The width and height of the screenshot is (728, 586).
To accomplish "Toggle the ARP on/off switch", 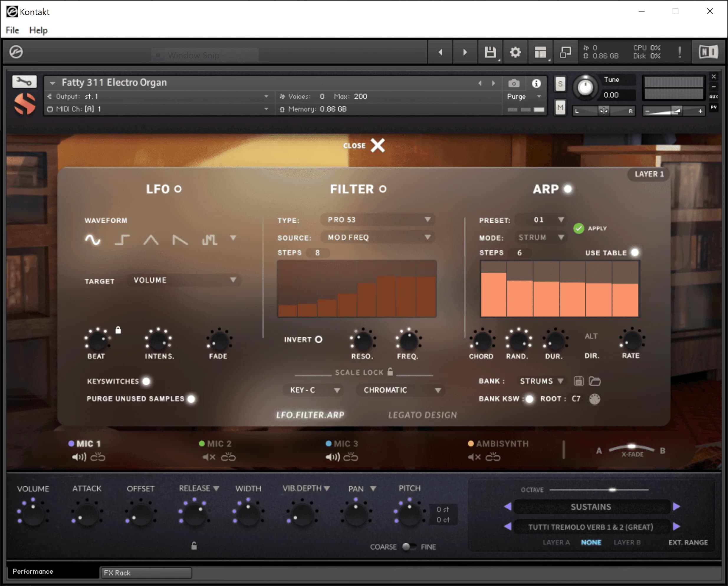I will click(x=568, y=189).
